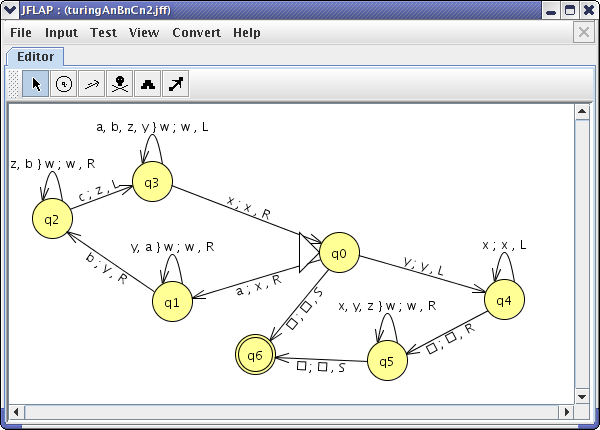Open the Help menu
The height and width of the screenshot is (430, 600).
[247, 33]
